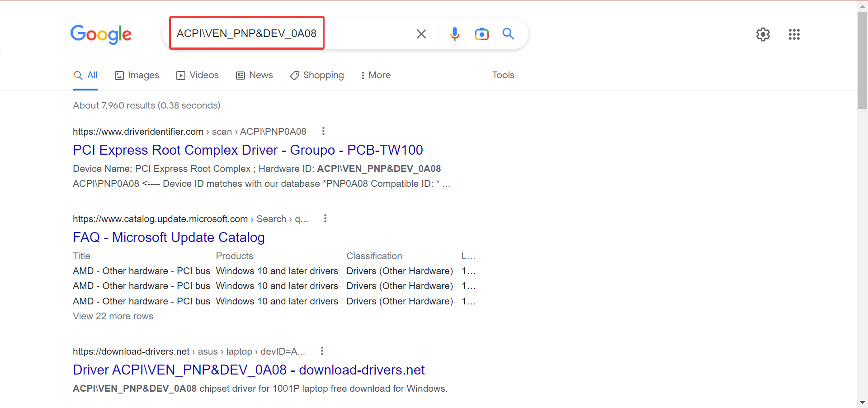The height and width of the screenshot is (408, 868).
Task: Click the Google logo
Action: pyautogui.click(x=101, y=34)
